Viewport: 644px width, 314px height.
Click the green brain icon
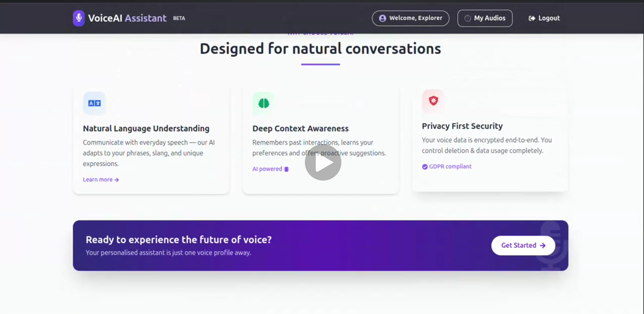click(264, 103)
